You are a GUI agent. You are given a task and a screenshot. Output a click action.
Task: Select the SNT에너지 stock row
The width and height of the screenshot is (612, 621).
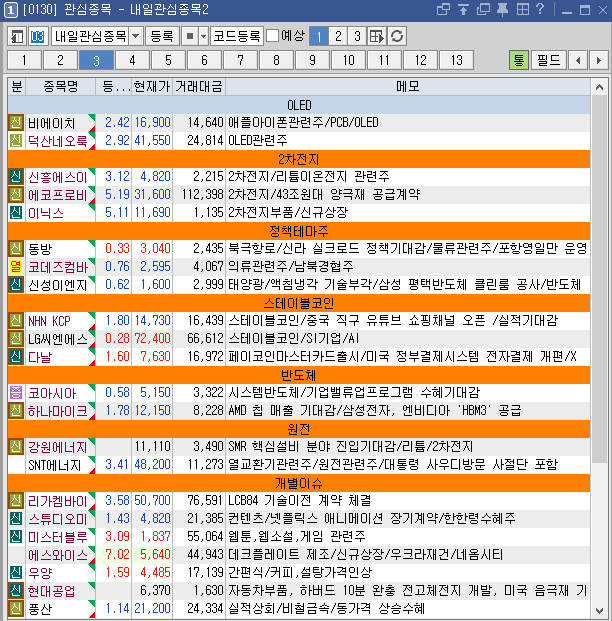299,465
